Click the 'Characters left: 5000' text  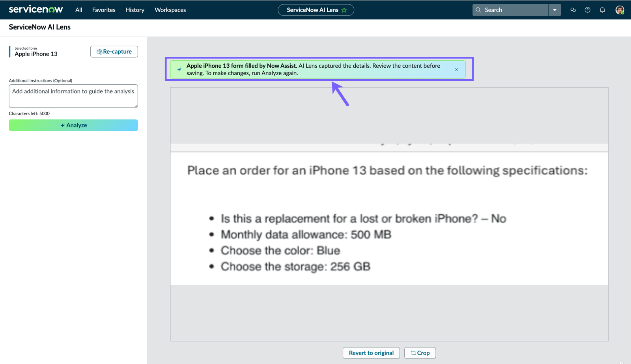29,113
